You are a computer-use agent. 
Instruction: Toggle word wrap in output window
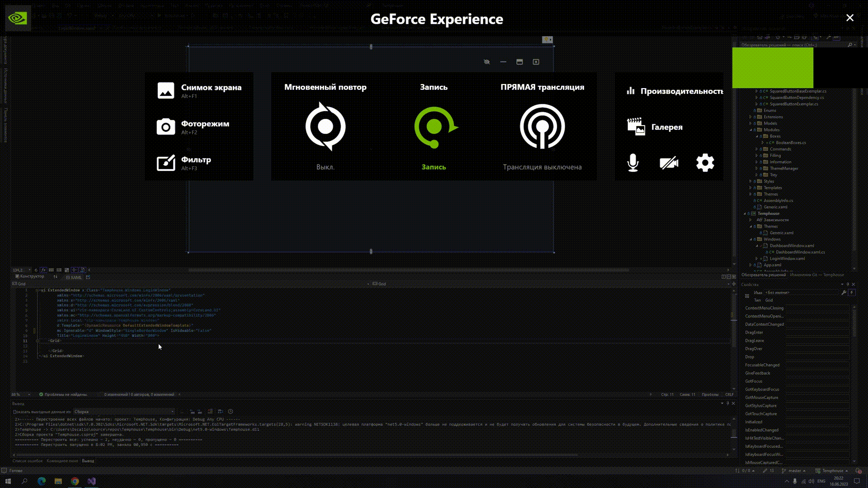pos(220,412)
